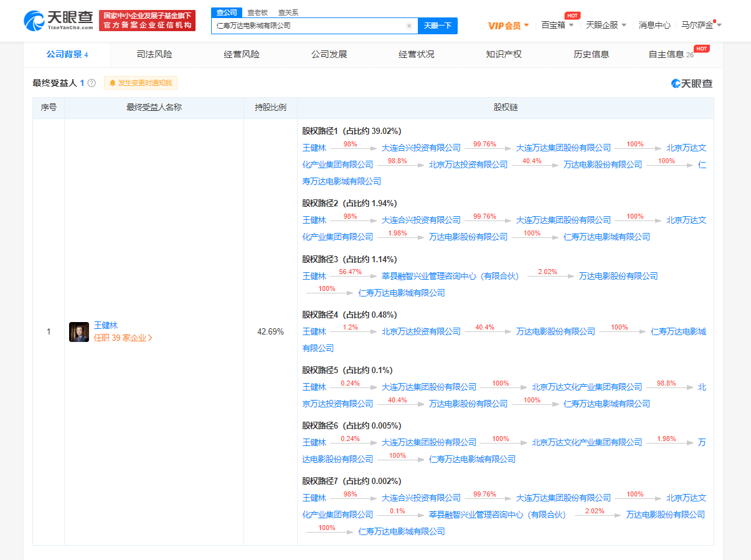
Task: Open 大连万达集团股份有限公司 in 股权路径1
Action: pos(564,148)
